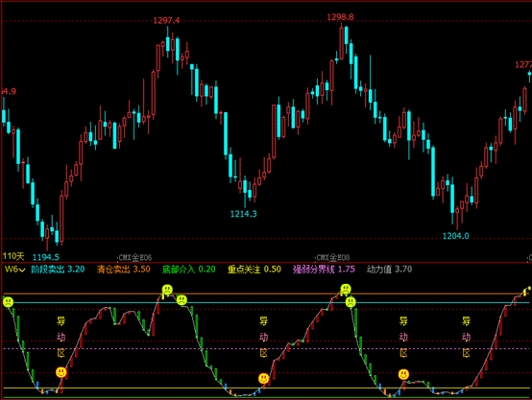Click the CMX金E06 contract marker

pos(134,258)
